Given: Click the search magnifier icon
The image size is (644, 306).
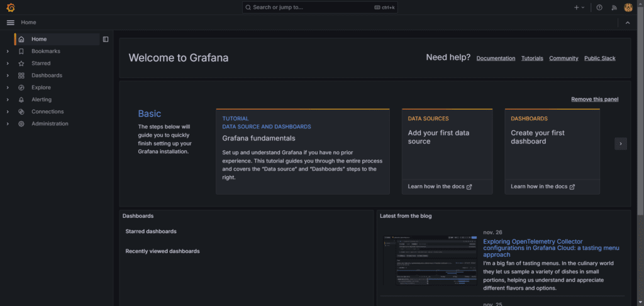Looking at the screenshot, I should pos(248,8).
